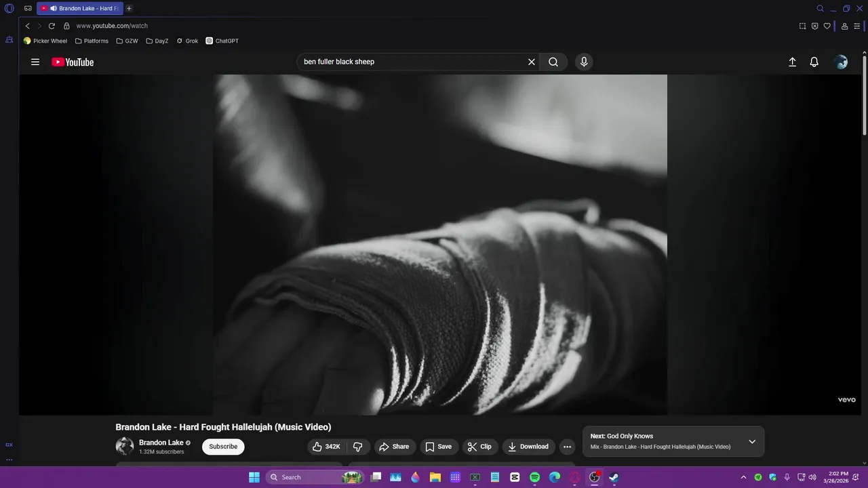Click the video player to pause
This screenshot has width=868, height=488.
tap(441, 244)
